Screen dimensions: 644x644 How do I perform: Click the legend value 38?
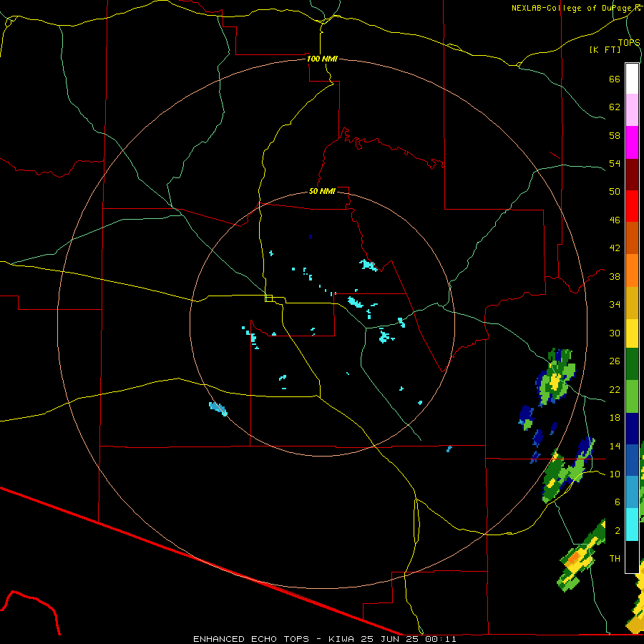(x=615, y=276)
